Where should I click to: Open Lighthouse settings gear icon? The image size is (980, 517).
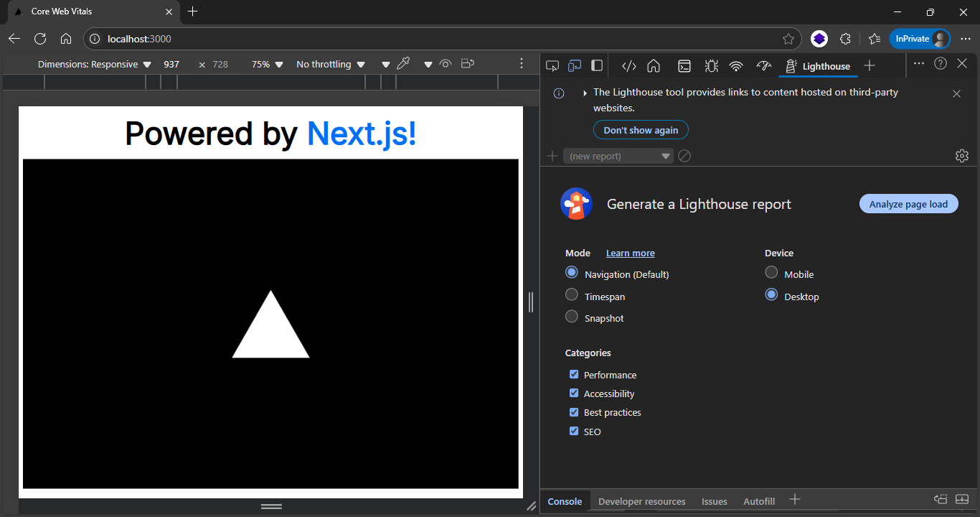point(962,156)
